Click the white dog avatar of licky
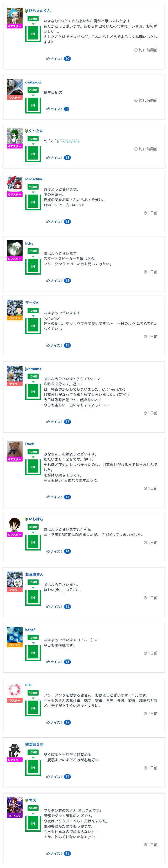The width and height of the screenshot is (168, 868). pyautogui.click(x=14, y=248)
